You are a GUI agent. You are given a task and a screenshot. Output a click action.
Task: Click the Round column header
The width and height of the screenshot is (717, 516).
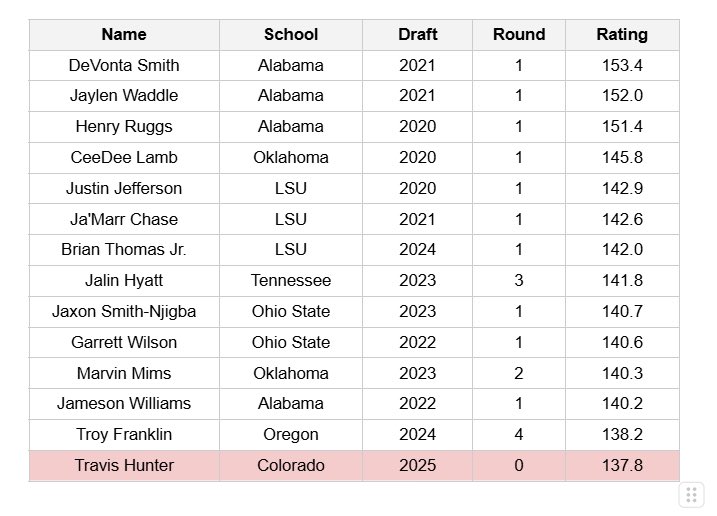[x=519, y=35]
